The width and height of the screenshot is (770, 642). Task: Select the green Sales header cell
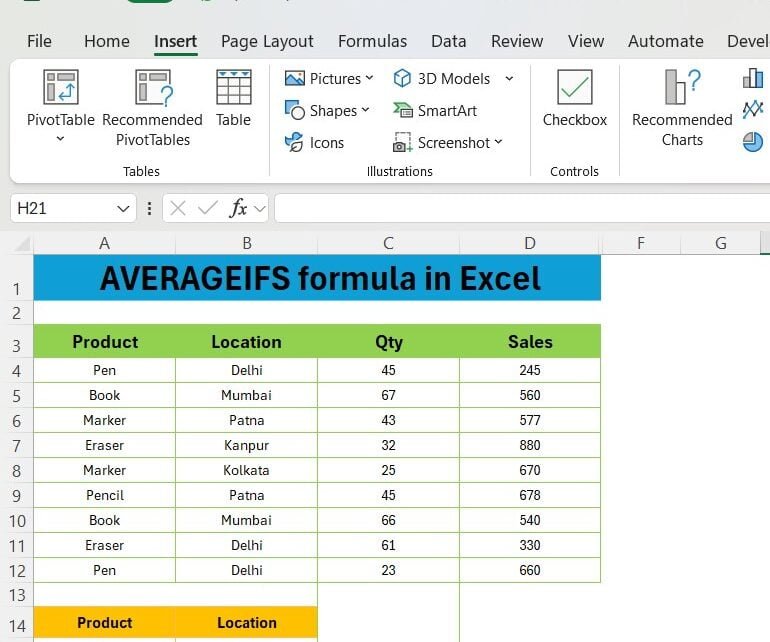coord(529,342)
